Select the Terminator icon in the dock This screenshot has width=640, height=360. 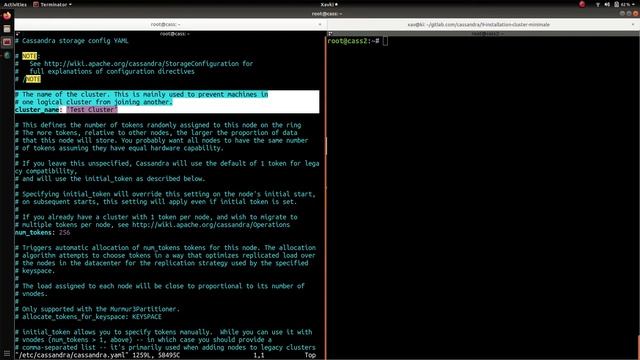point(7,42)
